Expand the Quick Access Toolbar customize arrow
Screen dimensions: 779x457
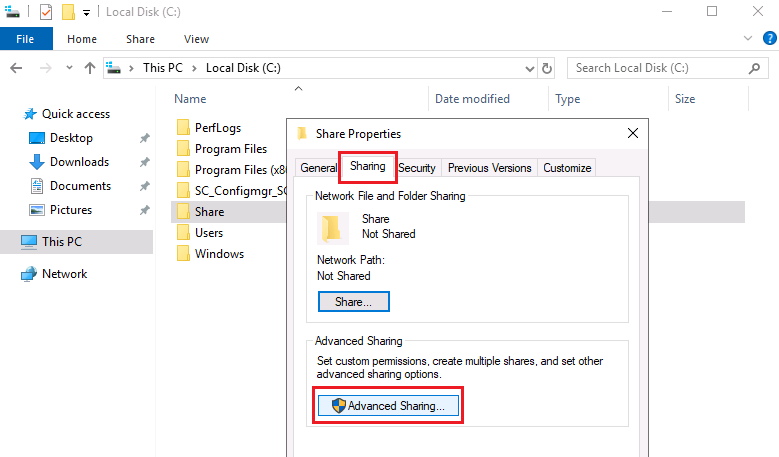pyautogui.click(x=86, y=13)
